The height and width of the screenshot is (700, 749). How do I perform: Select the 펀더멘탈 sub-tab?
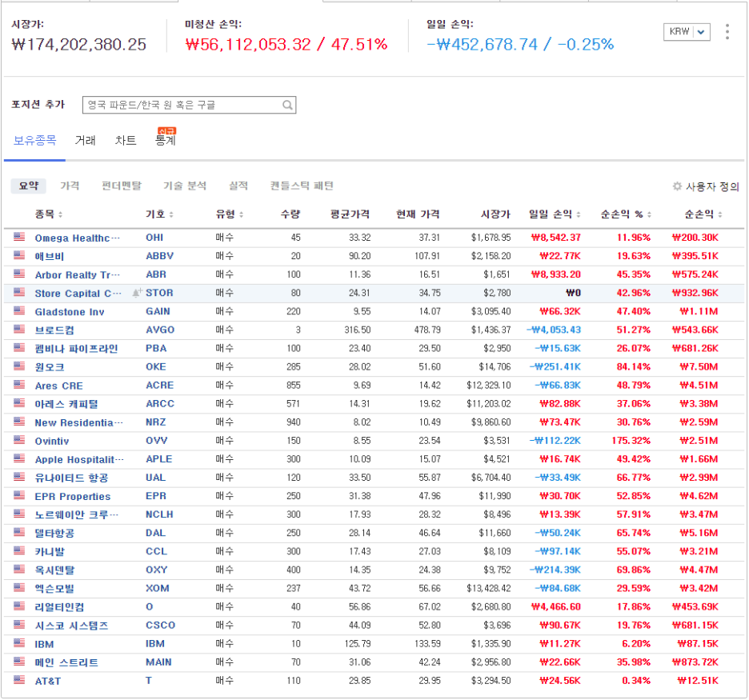(x=122, y=186)
